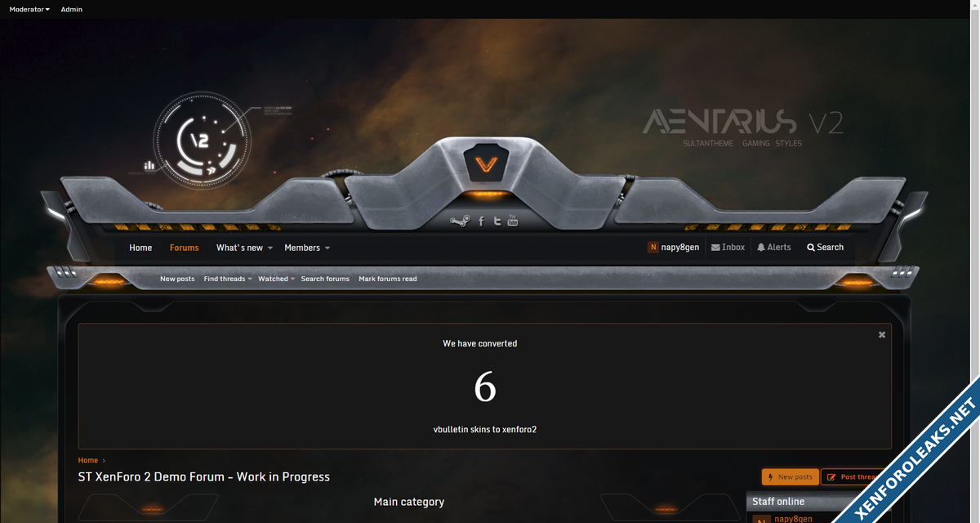The image size is (980, 523).
Task: Click the Steam social icon
Action: (460, 221)
